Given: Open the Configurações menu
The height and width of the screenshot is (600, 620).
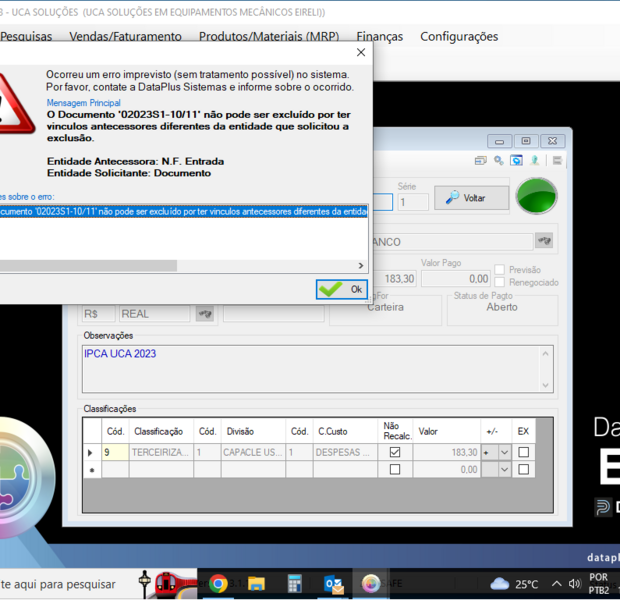Looking at the screenshot, I should click(459, 36).
